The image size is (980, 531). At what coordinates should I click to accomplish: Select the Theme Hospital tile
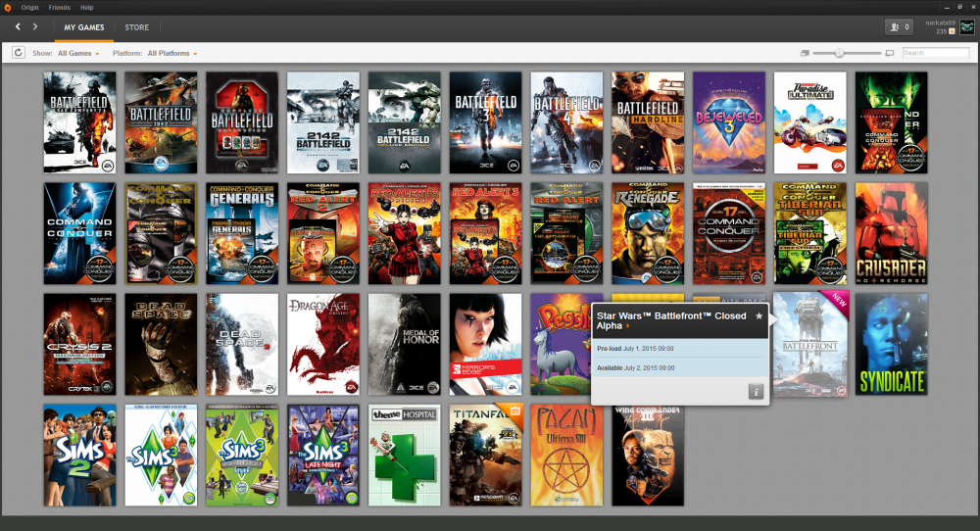tap(405, 456)
